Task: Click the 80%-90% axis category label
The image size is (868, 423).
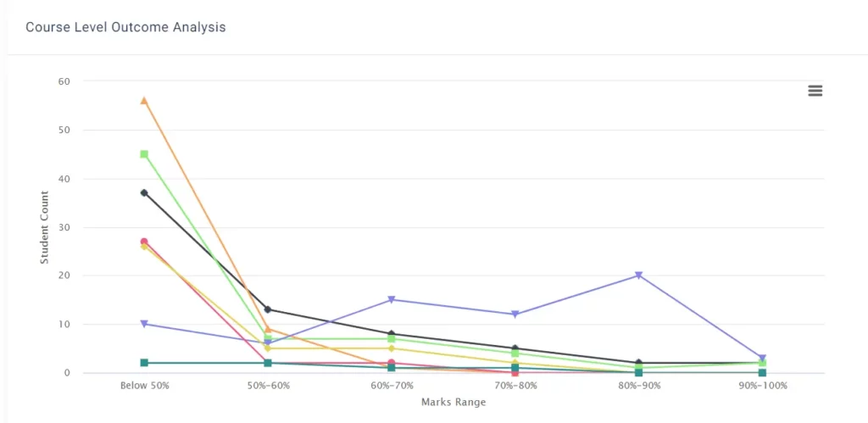Action: click(638, 386)
